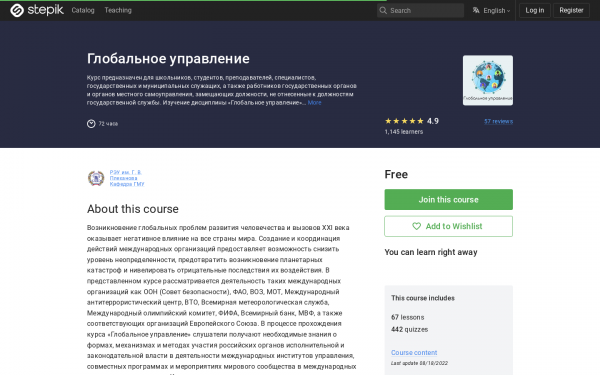Click You can learn right away text

coord(431,252)
